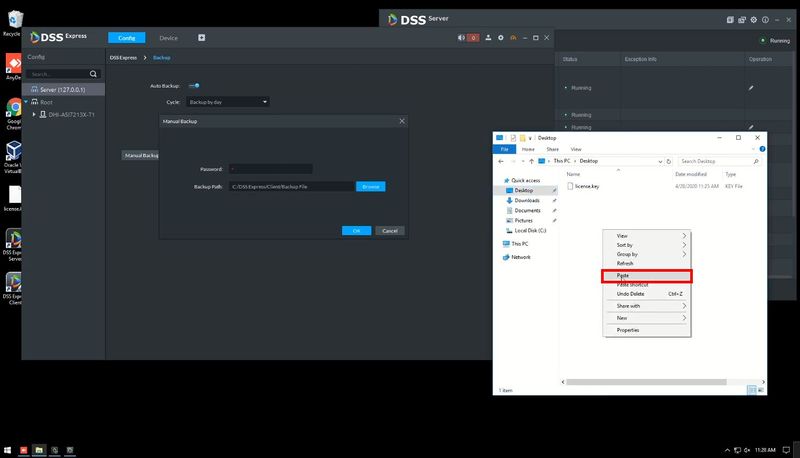The image size is (800, 458).
Task: Select This PC in Explorer sidebar
Action: [x=519, y=244]
